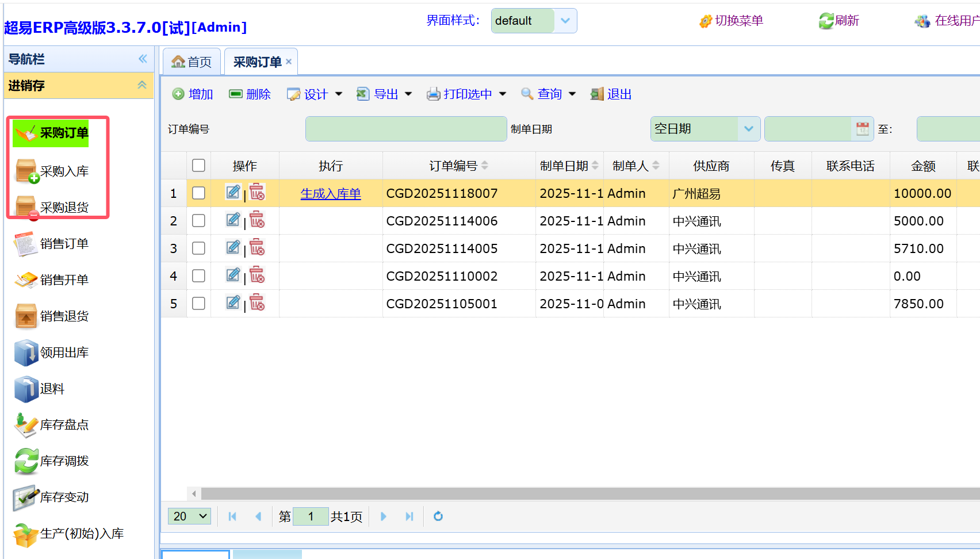Open the page size dropdown showing 20
980x559 pixels.
(189, 516)
